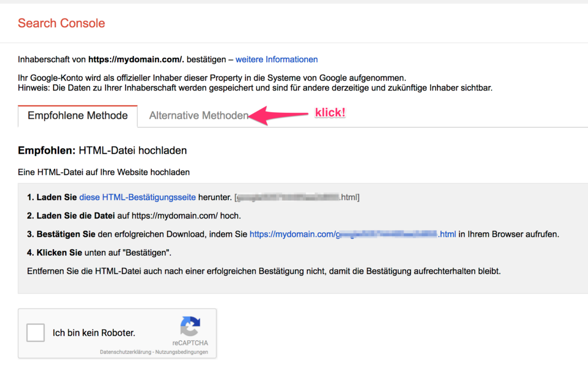Download 'diese HTML-Bestätigungsseite' file
This screenshot has width=588, height=368.
(137, 197)
